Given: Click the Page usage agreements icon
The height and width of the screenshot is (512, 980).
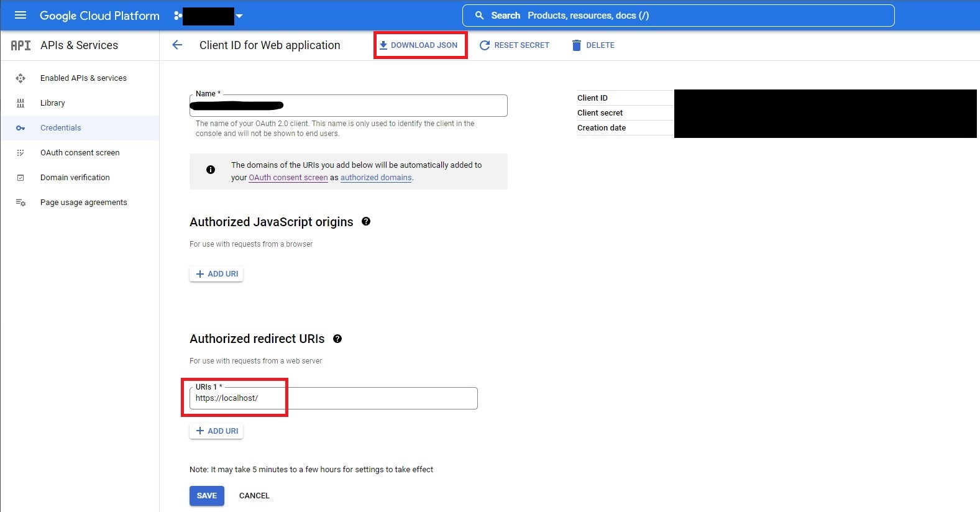Looking at the screenshot, I should (21, 203).
